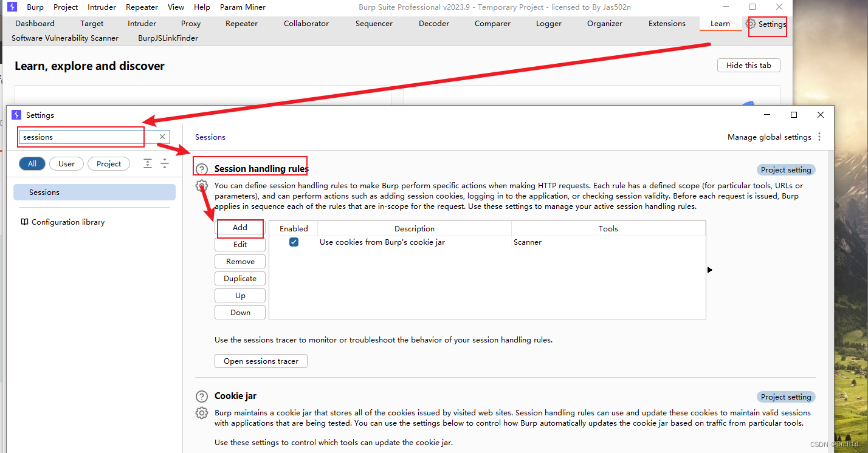868x453 pixels.
Task: Duplicate the selected session handling rule
Action: pos(240,279)
